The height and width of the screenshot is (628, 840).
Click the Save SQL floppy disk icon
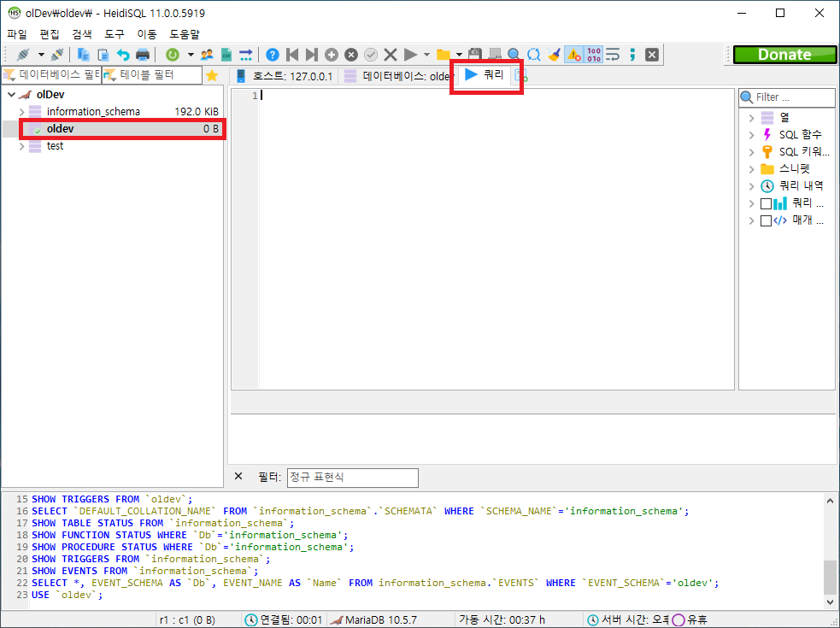point(474,55)
